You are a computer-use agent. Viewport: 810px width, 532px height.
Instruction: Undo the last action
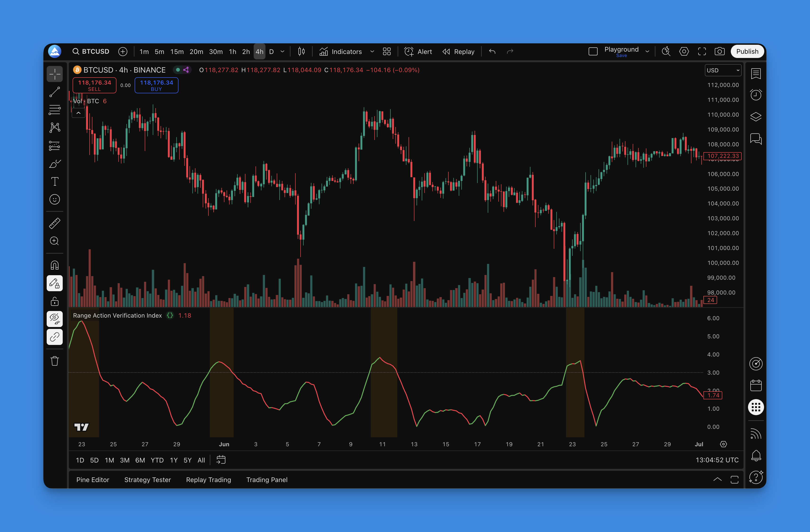492,51
